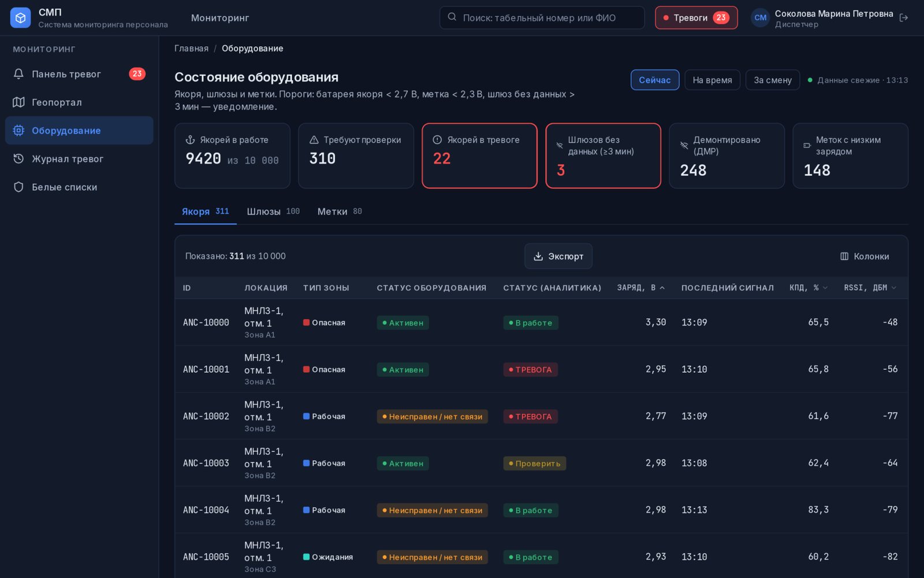Click the bell icon for Панель тревог

point(18,74)
